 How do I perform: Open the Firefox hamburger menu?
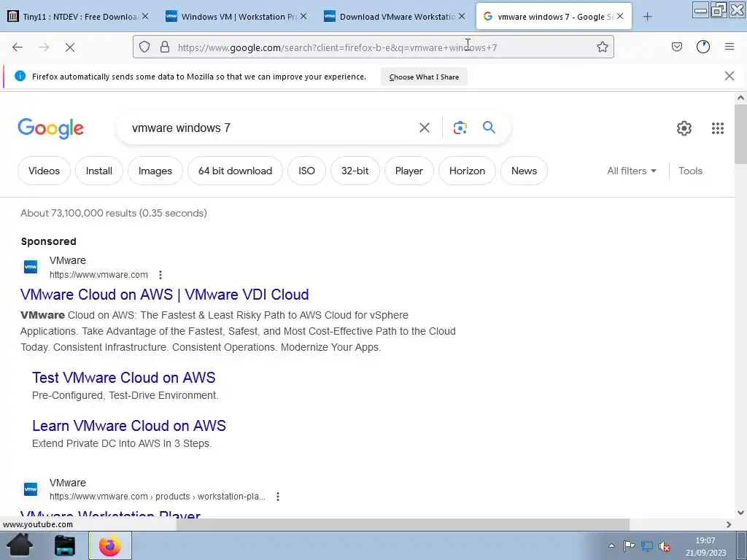click(x=729, y=47)
